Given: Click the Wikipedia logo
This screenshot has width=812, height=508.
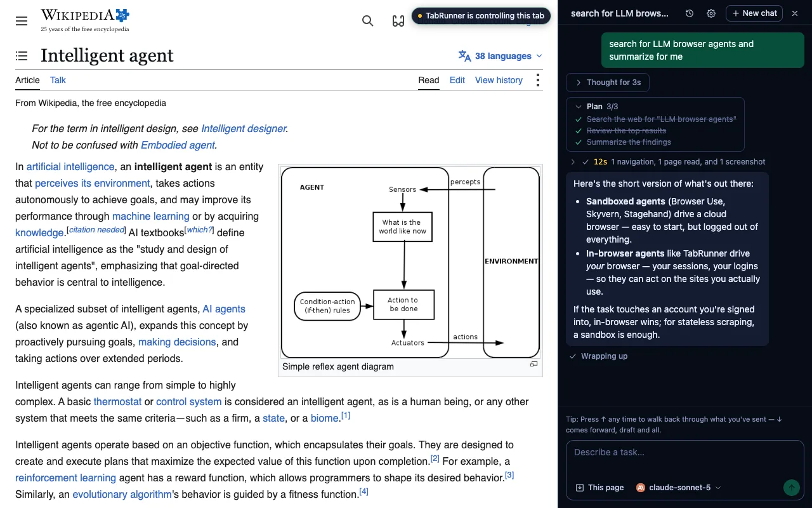Looking at the screenshot, I should (85, 20).
